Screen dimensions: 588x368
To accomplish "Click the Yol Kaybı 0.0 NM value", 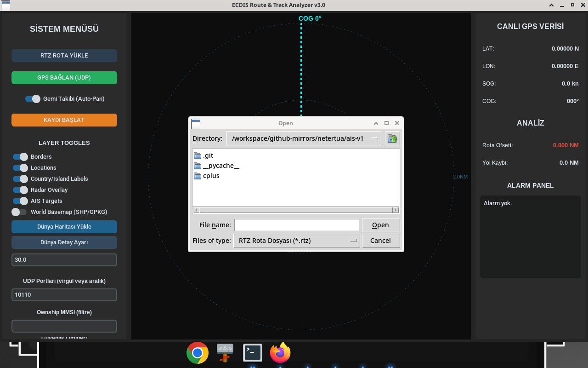I will (x=569, y=162).
